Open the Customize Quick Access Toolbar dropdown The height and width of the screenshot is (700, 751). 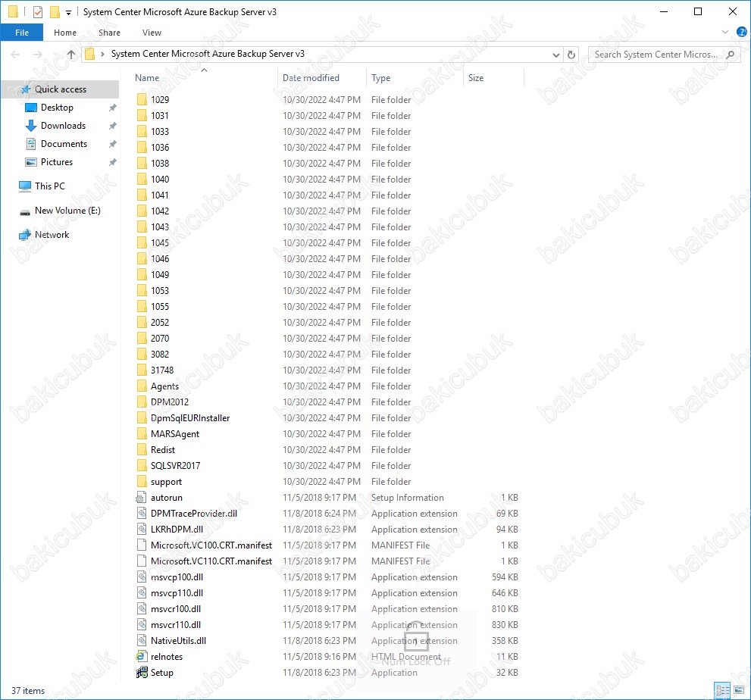click(x=68, y=12)
